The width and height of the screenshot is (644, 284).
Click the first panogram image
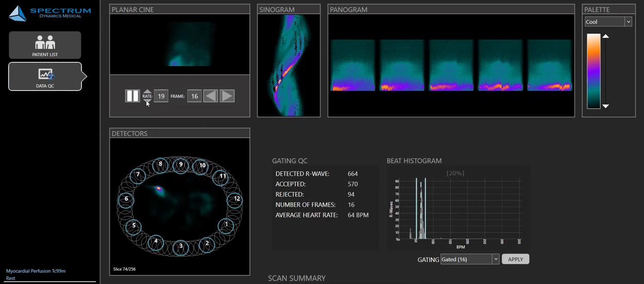[353, 66]
